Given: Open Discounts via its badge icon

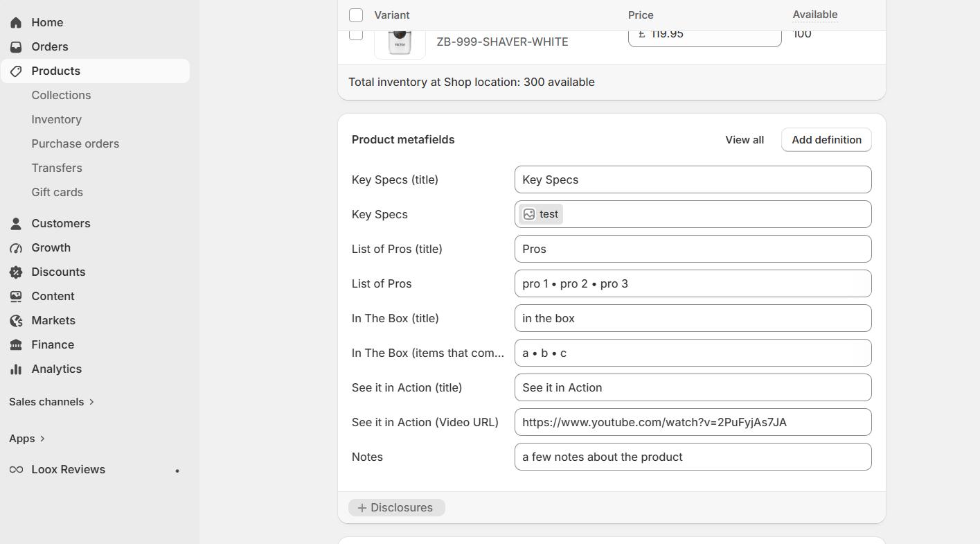Looking at the screenshot, I should tap(16, 272).
